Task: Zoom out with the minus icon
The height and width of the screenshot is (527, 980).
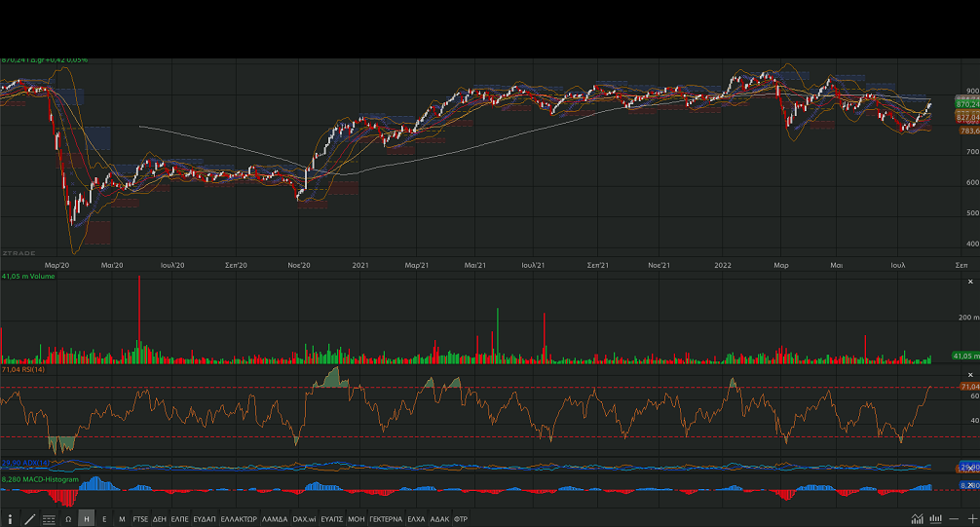Action: click(x=956, y=519)
